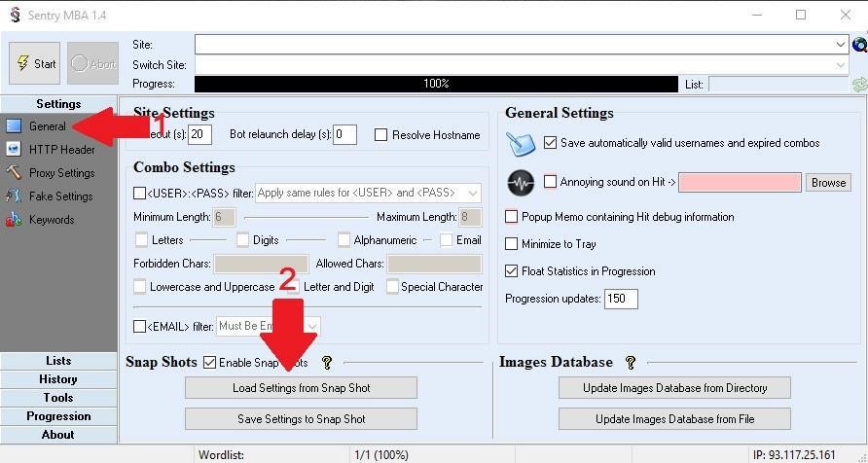Click the green refresh icon next to List
This screenshot has height=463, width=868.
click(x=859, y=84)
